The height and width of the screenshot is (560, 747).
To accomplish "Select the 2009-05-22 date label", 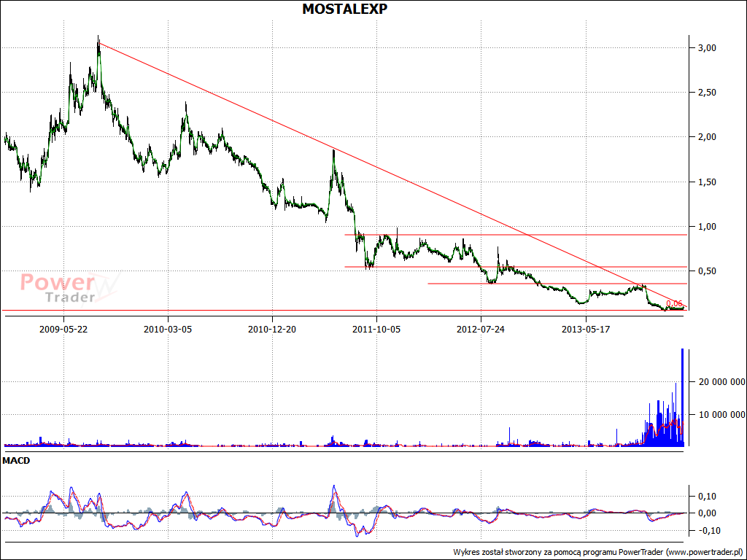I will click(x=63, y=329).
